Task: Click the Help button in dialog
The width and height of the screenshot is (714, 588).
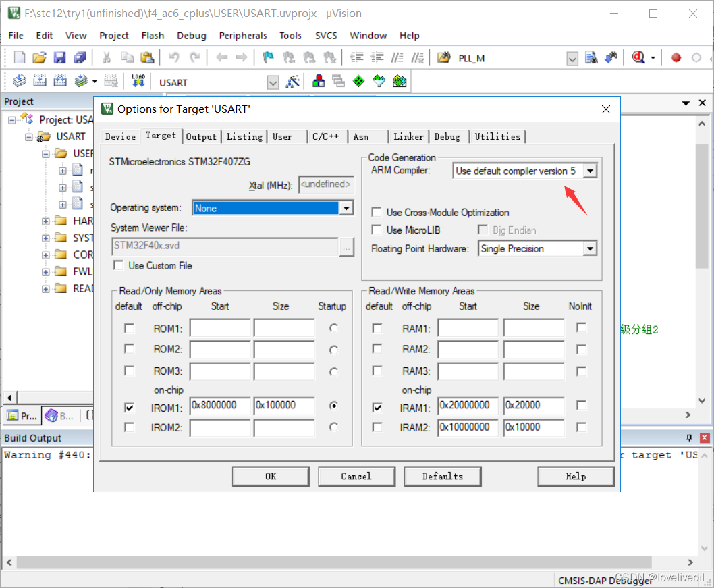Action: [576, 477]
